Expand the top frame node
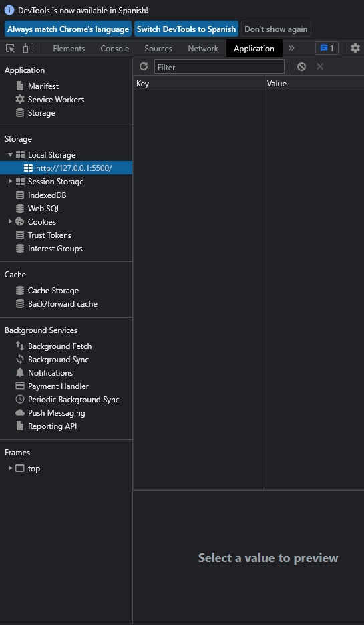 [11, 468]
